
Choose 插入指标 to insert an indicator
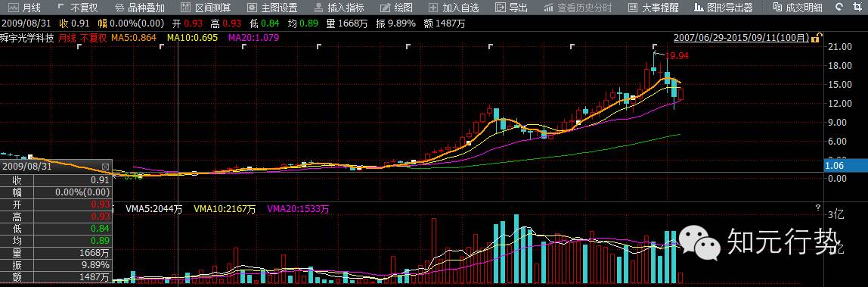point(339,8)
